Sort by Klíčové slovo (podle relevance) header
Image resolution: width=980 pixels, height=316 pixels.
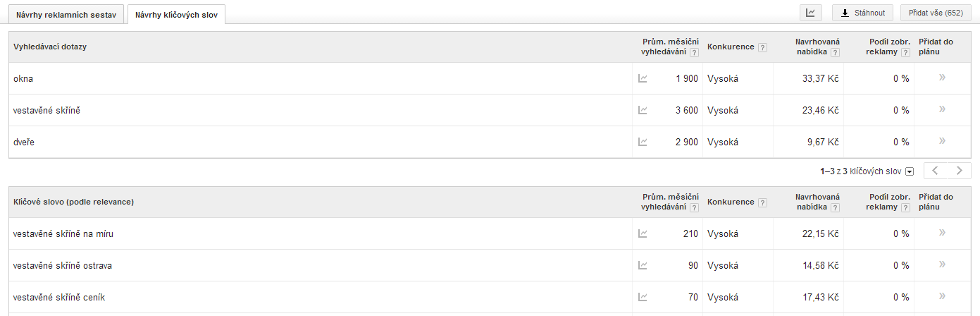[73, 202]
